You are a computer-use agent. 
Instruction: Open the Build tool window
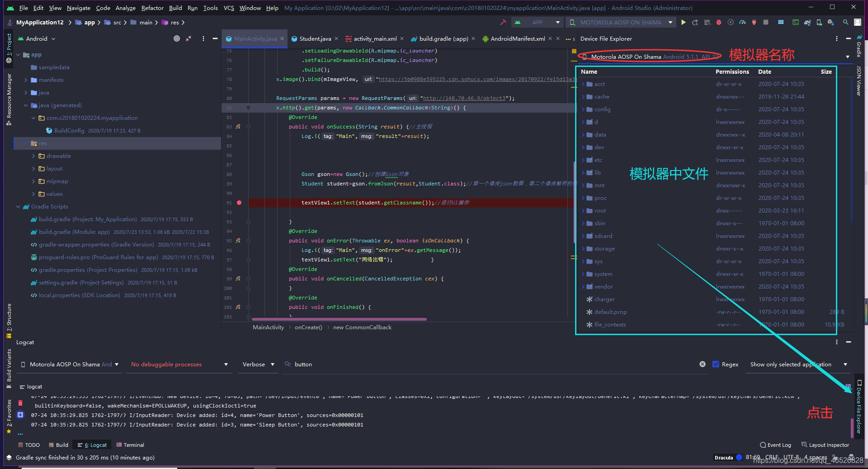point(58,445)
